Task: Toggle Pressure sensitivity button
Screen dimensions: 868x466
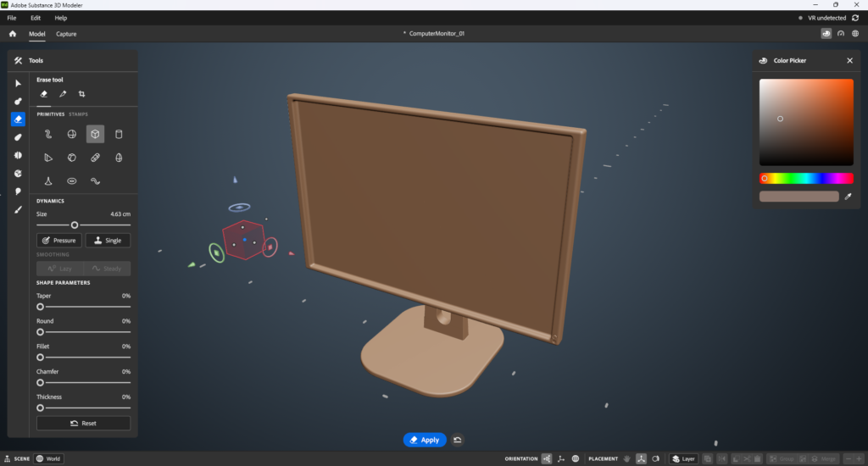Action: 59,240
